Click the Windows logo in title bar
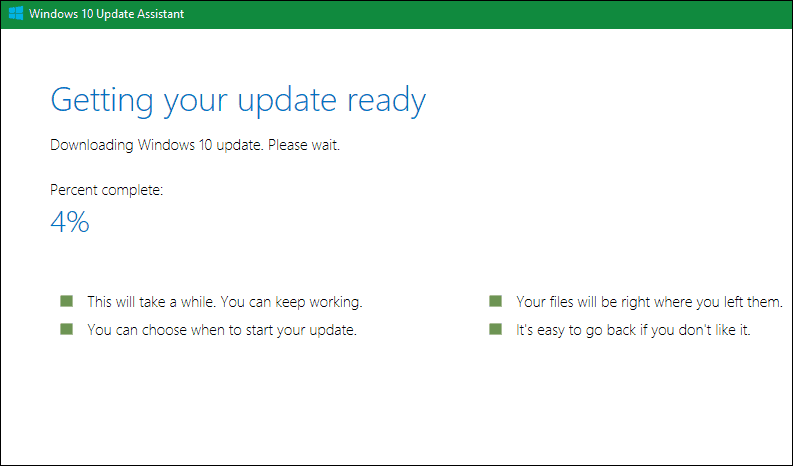This screenshot has width=793, height=466. (16, 14)
